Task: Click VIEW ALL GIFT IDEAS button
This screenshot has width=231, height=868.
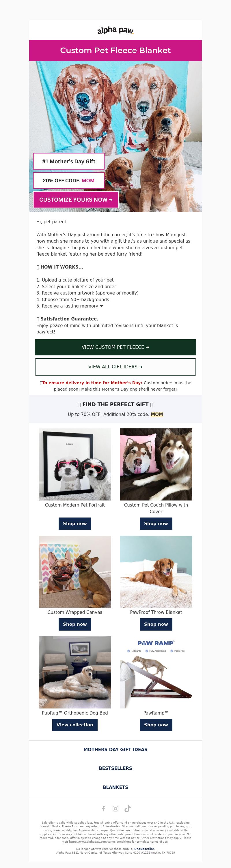Action: coord(115,367)
